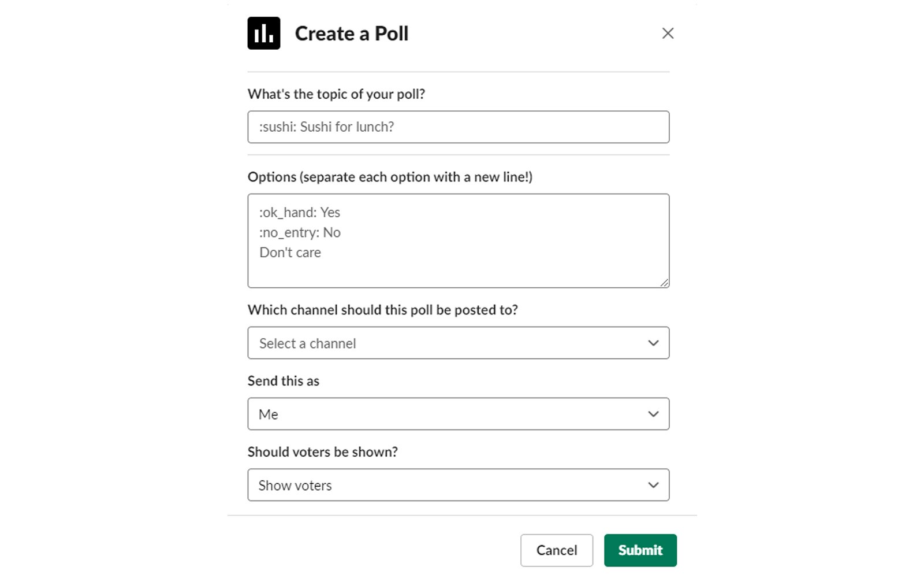
Task: Click the Options section label
Action: [392, 177]
